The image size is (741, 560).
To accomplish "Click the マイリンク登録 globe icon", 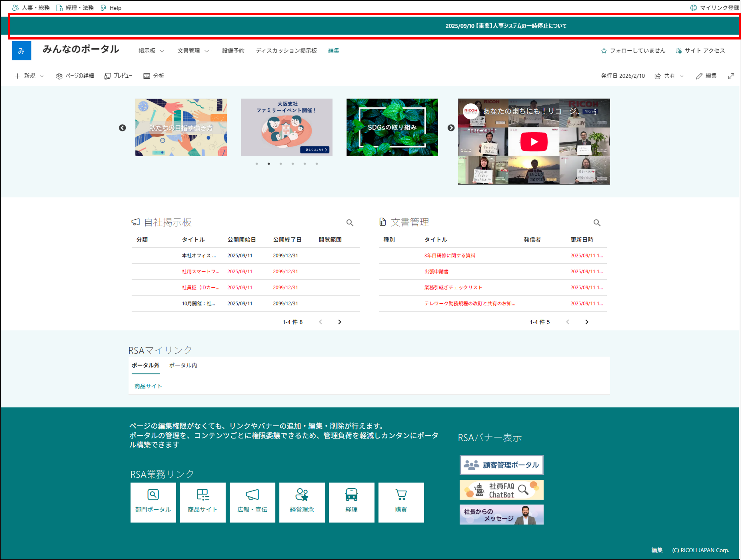I will coord(693,8).
